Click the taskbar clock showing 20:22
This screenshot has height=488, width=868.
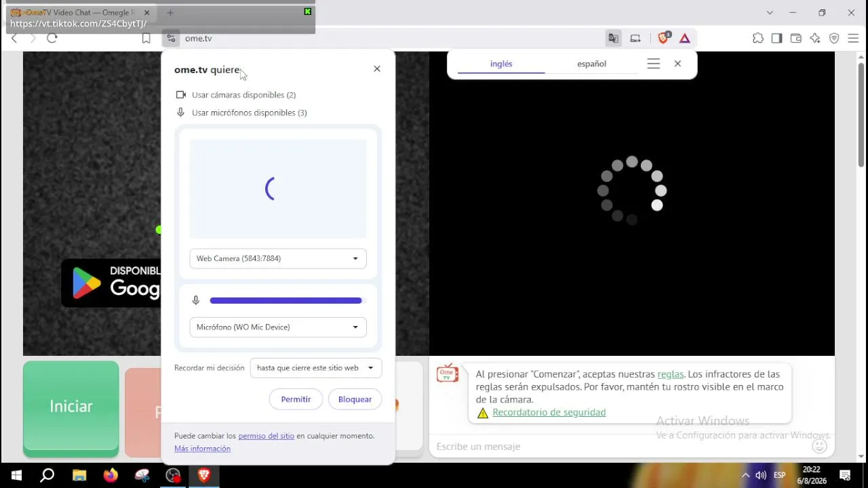tap(811, 475)
